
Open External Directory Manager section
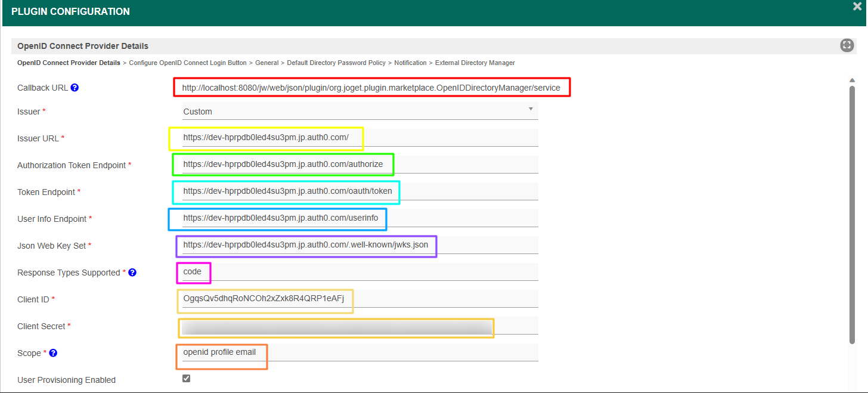pyautogui.click(x=475, y=63)
